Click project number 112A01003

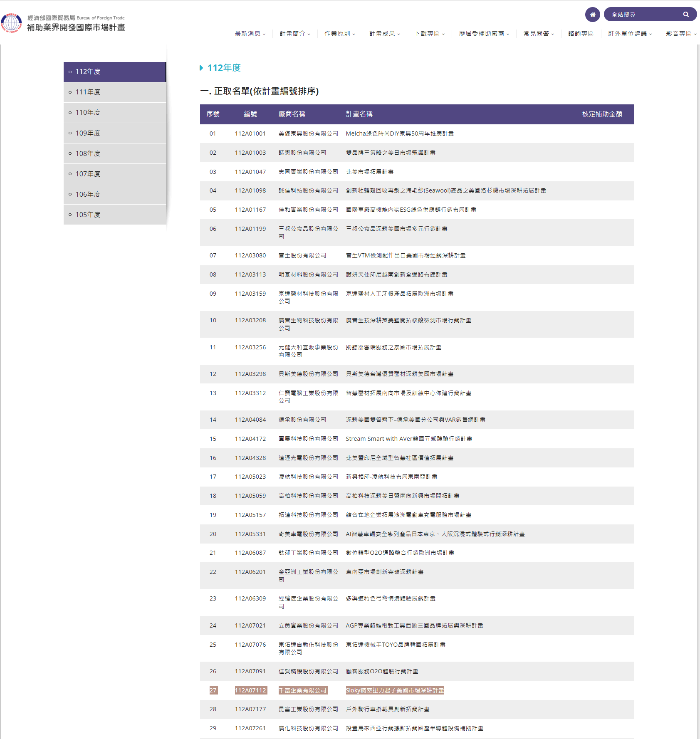(250, 153)
